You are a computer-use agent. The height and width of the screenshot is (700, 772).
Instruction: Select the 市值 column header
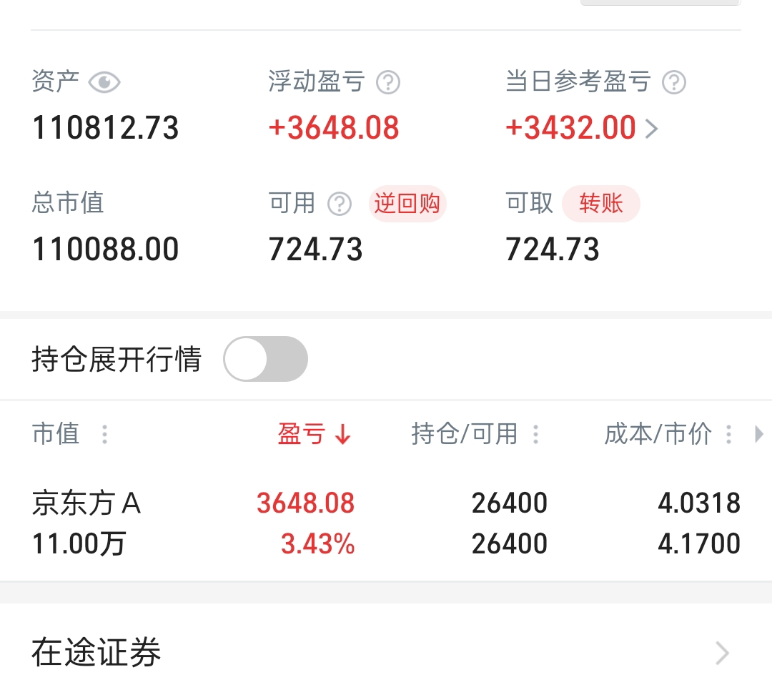point(56,434)
